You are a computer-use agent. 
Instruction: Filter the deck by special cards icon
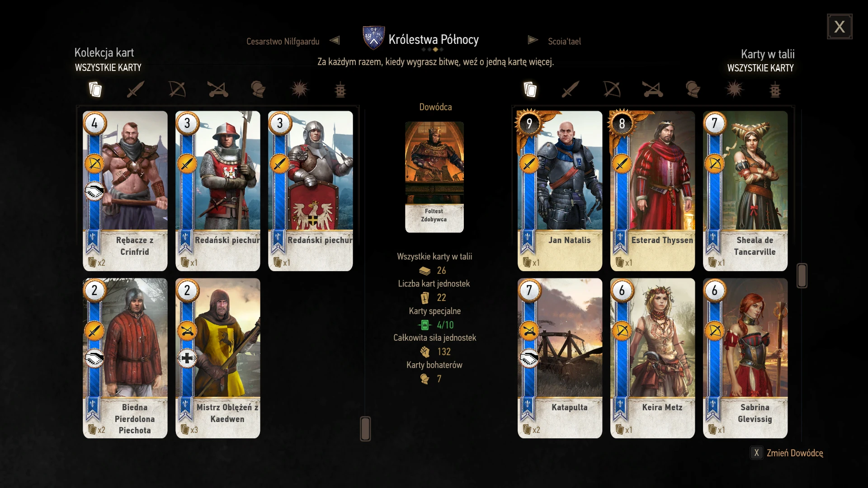(775, 89)
